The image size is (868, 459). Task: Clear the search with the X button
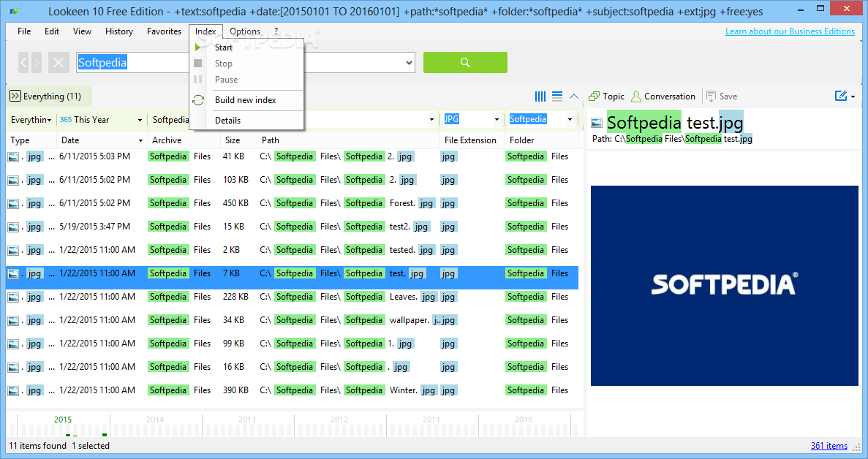coord(58,62)
